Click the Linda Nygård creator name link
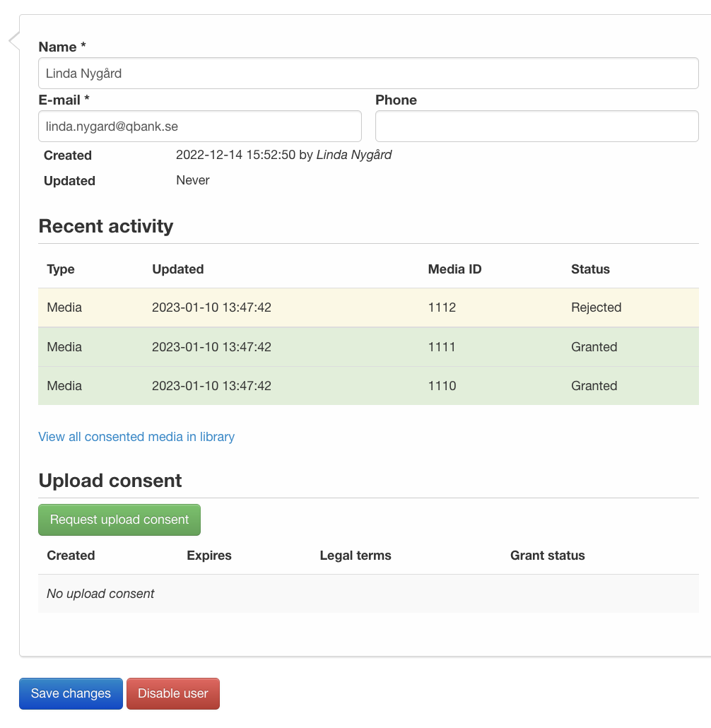This screenshot has height=728, width=711. (355, 155)
